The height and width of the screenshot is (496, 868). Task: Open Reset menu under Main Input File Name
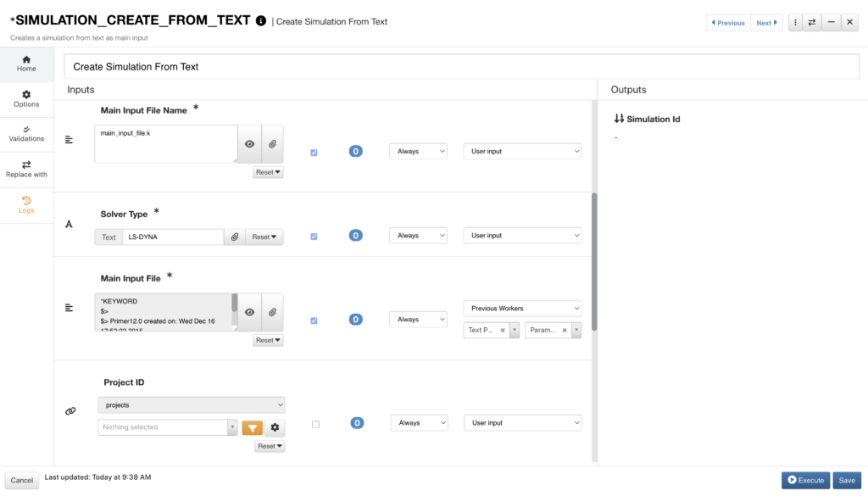pyautogui.click(x=268, y=172)
